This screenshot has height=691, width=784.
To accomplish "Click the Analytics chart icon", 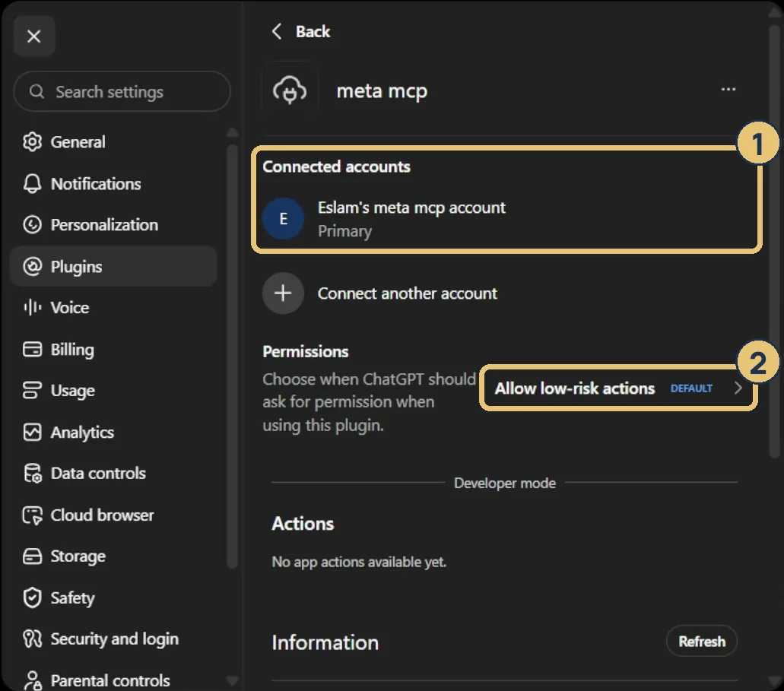I will point(33,432).
